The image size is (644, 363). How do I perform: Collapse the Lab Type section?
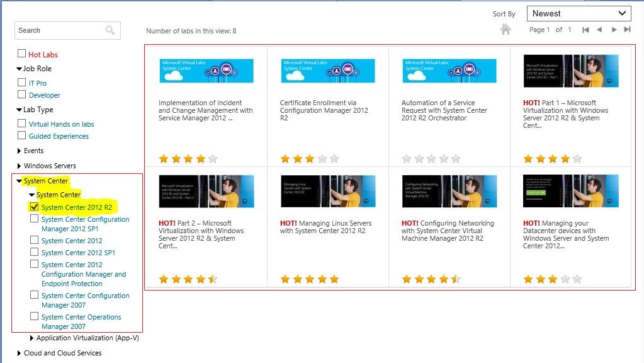19,110
